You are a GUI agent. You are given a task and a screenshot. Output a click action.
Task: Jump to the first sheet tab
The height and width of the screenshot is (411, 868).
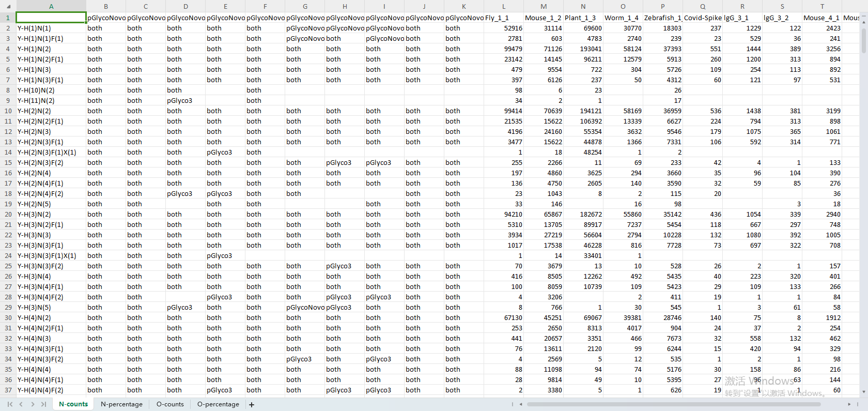click(x=10, y=404)
